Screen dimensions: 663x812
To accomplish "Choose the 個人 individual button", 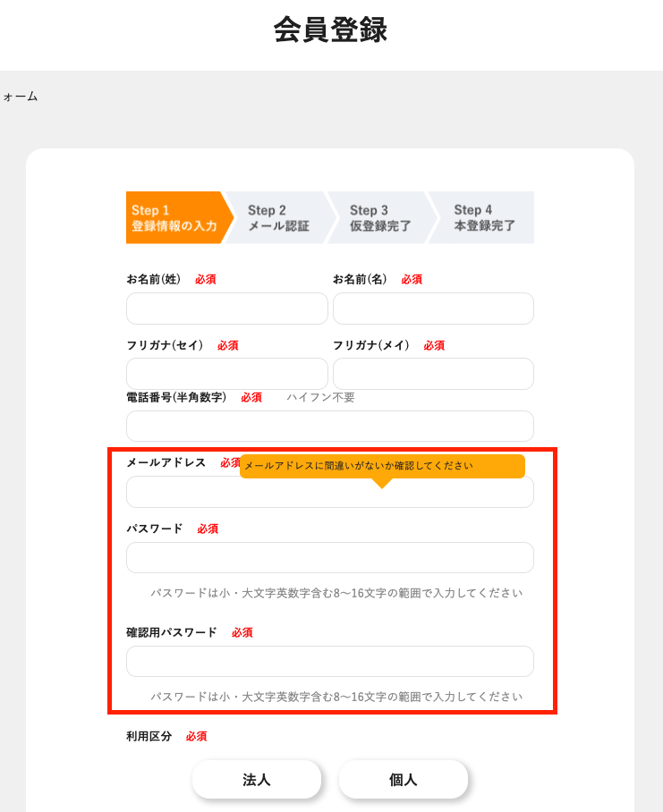I will tap(404, 780).
